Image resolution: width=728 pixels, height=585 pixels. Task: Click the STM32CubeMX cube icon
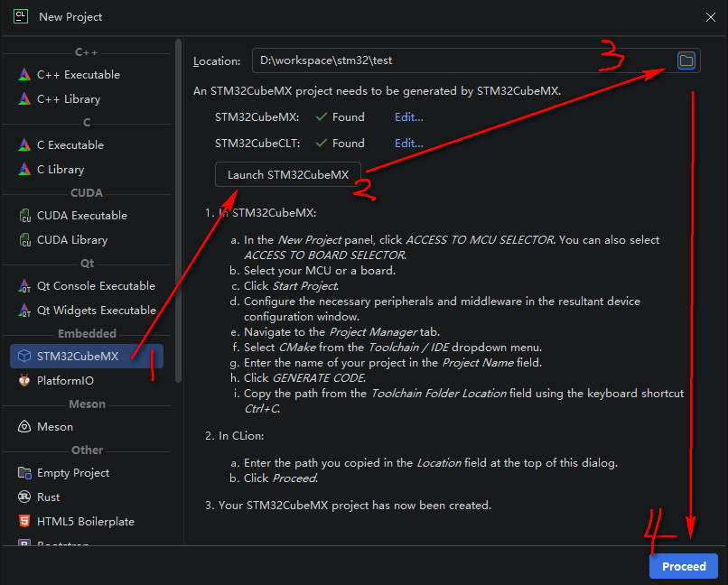coord(24,356)
